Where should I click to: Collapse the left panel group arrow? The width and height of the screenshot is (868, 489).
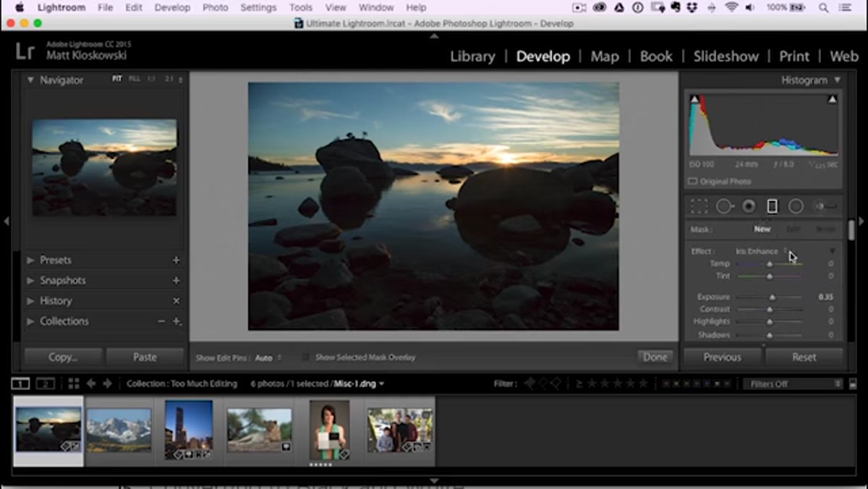click(6, 221)
